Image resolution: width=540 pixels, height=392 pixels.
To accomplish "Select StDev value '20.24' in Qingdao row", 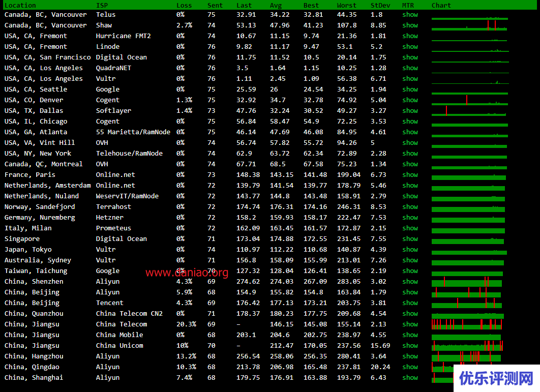I will click(380, 367).
